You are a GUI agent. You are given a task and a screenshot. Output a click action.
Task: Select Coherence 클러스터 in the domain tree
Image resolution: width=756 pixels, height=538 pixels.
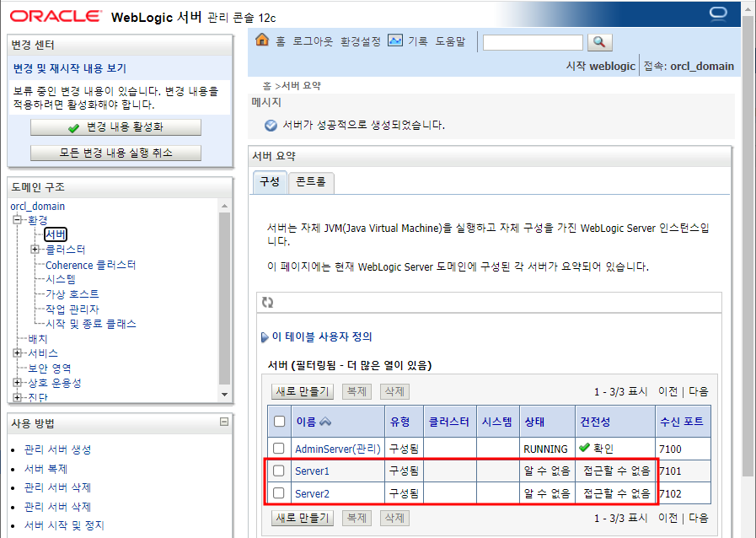point(91,265)
